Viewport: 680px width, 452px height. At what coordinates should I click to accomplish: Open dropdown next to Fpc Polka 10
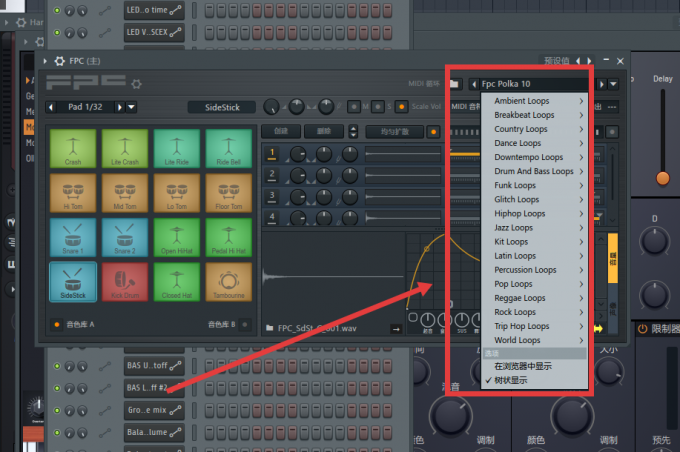click(x=613, y=84)
